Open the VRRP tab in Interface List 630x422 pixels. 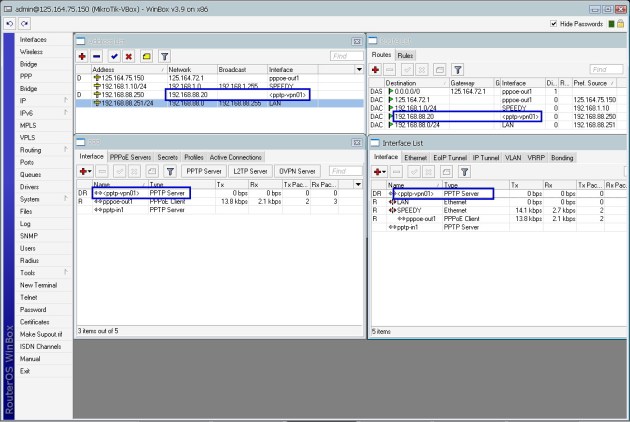tap(536, 158)
